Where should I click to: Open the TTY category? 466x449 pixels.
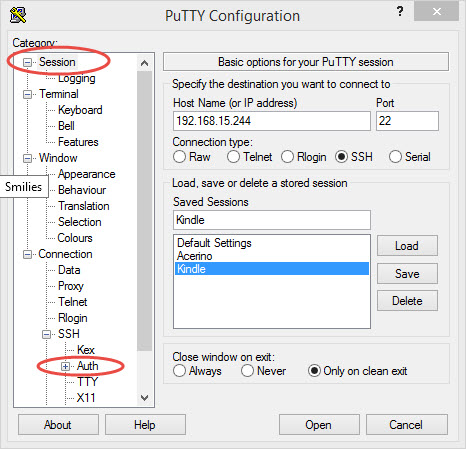pyautogui.click(x=87, y=382)
